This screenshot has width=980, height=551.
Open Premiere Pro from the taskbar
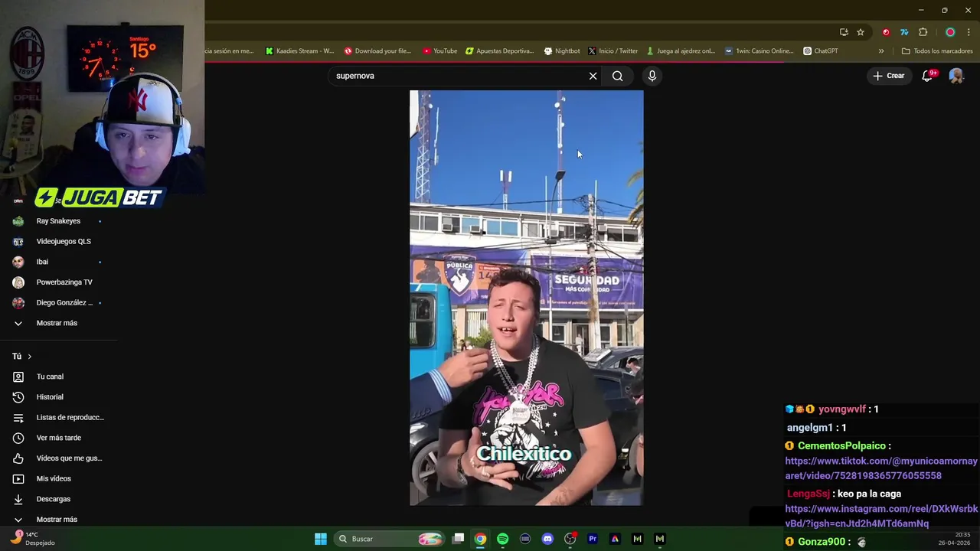click(x=592, y=539)
